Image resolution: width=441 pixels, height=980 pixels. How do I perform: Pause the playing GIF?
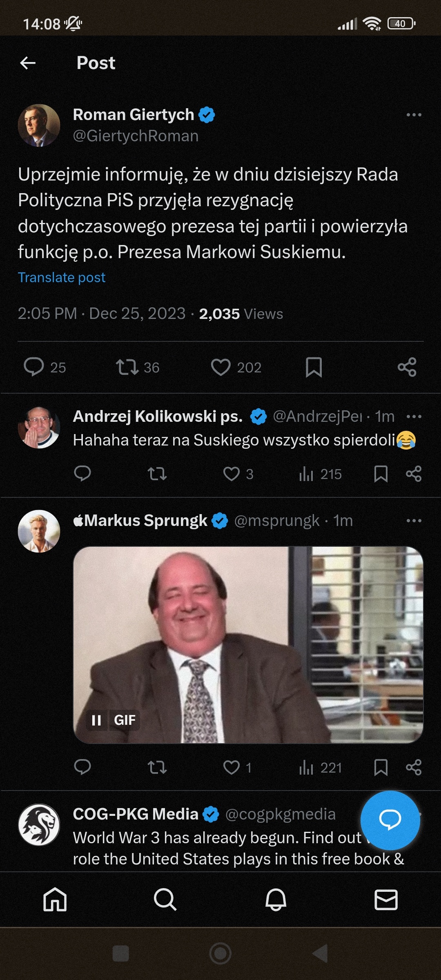tap(96, 720)
